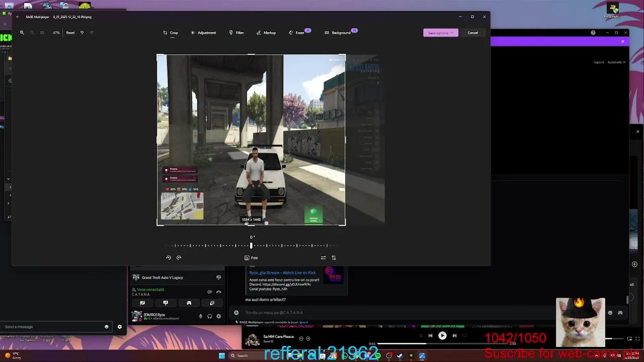Image resolution: width=644 pixels, height=362 pixels.
Task: Click the Spotify song progress bar
Action: click(x=443, y=344)
